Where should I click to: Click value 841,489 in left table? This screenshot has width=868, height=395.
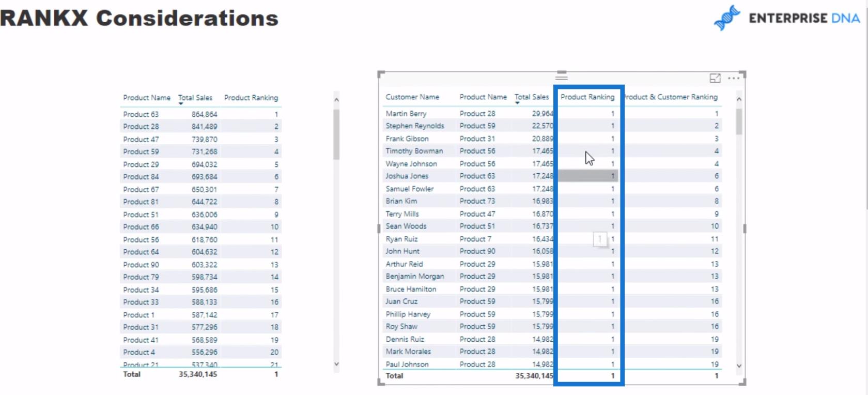[x=205, y=127]
